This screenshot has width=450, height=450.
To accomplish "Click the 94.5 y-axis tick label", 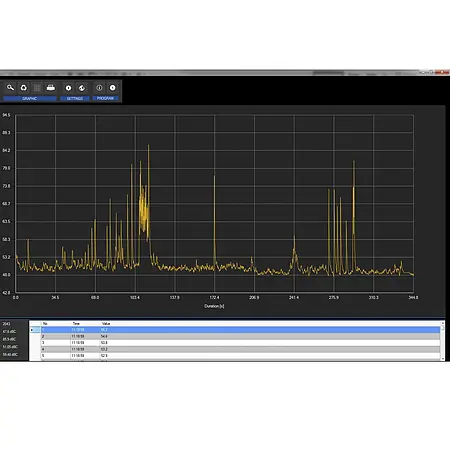I will 6,115.
